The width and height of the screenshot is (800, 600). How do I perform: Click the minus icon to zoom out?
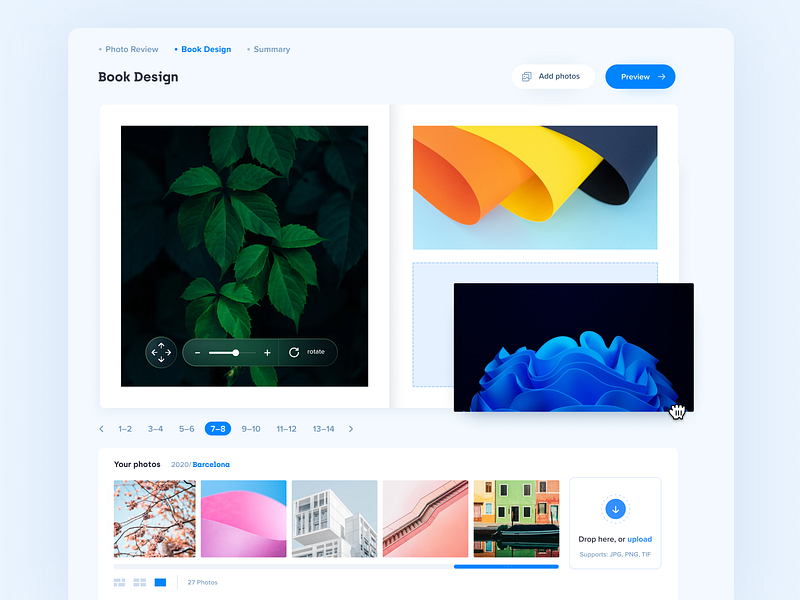coord(198,352)
